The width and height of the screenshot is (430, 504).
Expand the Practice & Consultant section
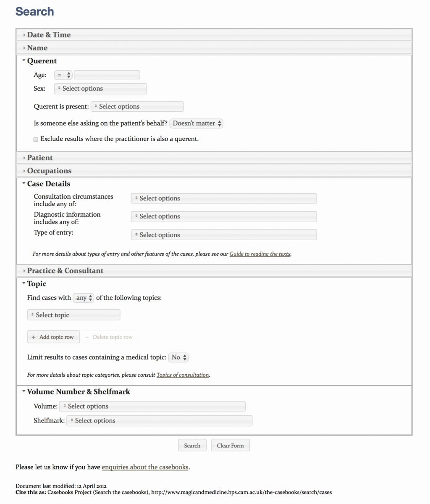[65, 271]
